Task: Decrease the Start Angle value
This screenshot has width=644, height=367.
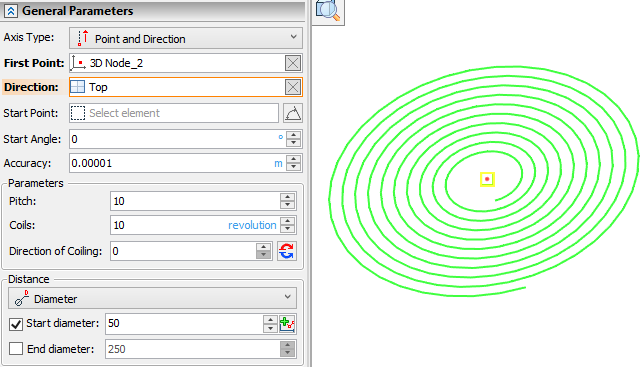Action: pyautogui.click(x=293, y=143)
